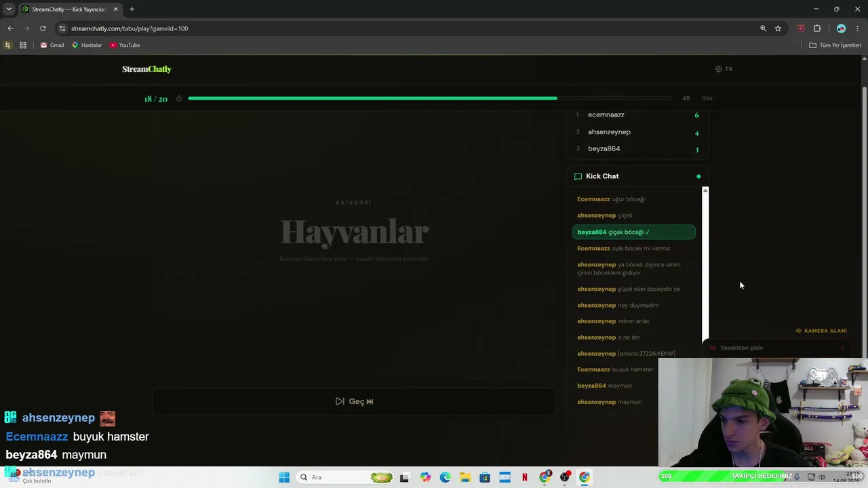
Task: Click the green chat connection status dot
Action: 698,176
